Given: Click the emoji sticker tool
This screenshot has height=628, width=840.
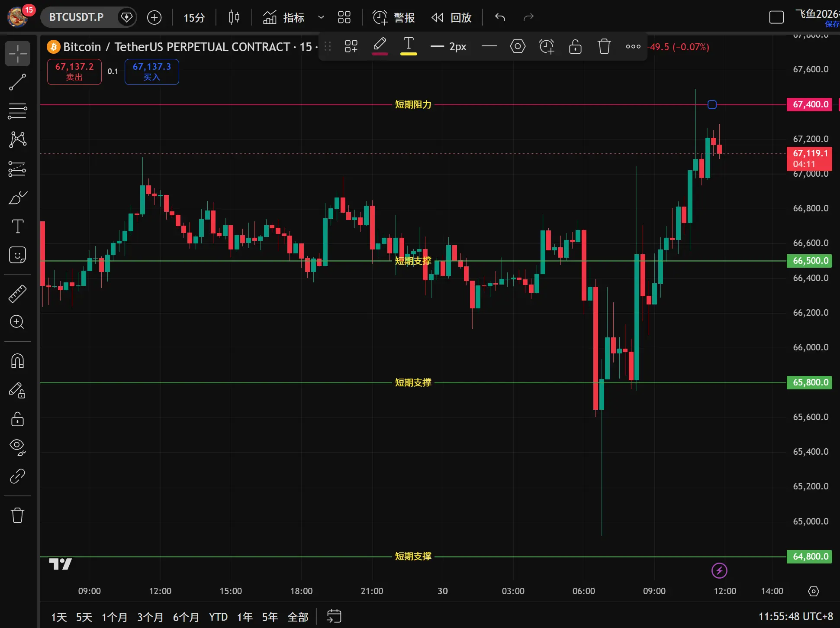Looking at the screenshot, I should coord(17,255).
